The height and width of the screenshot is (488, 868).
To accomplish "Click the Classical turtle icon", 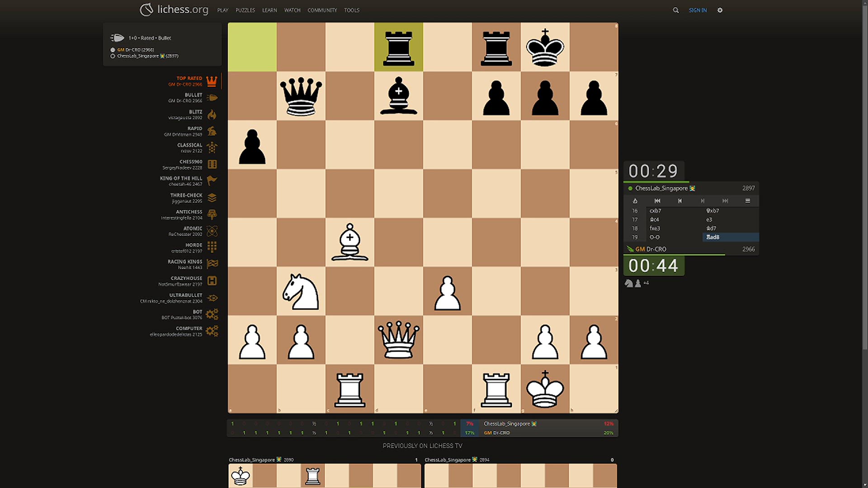I will point(212,147).
